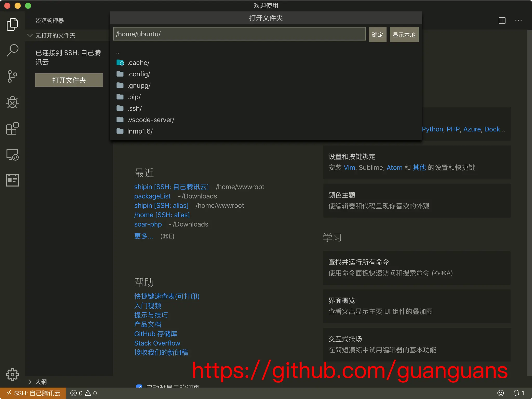Image resolution: width=532 pixels, height=399 pixels.
Task: Open the Debug view icon
Action: (x=12, y=102)
